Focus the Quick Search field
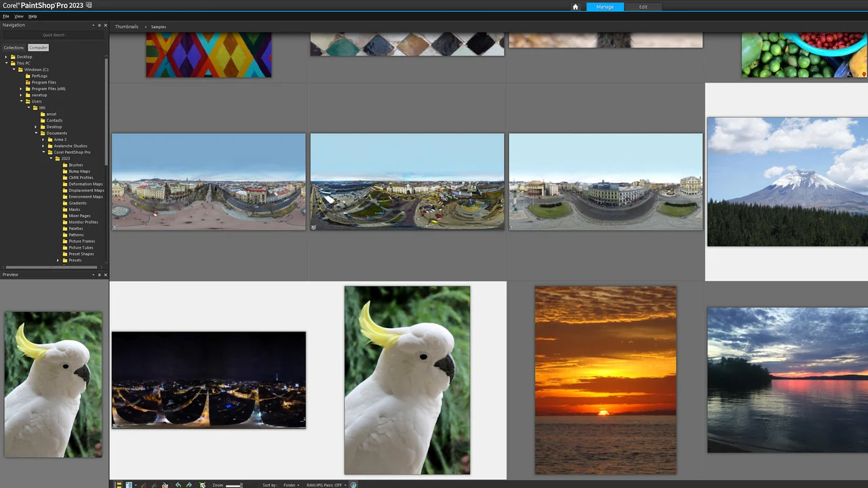Screen dimensions: 868x488 click(x=54, y=35)
